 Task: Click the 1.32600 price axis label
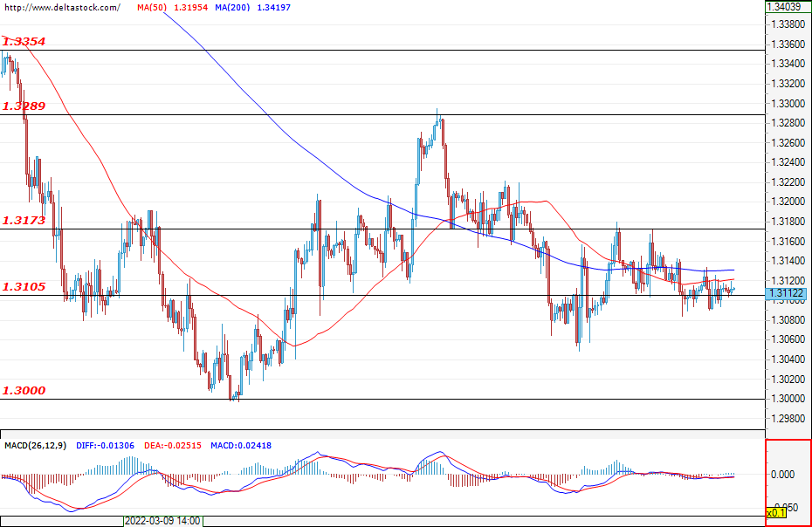tap(788, 143)
